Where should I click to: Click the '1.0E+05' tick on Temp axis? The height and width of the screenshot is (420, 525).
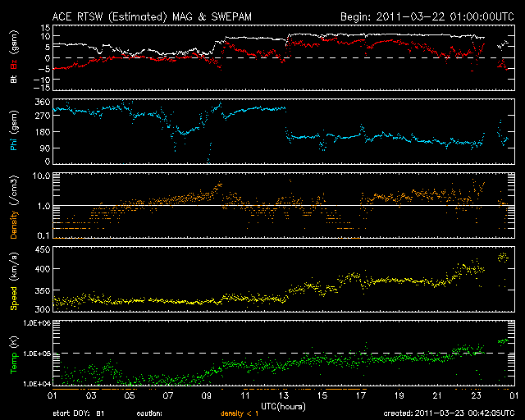(x=37, y=354)
